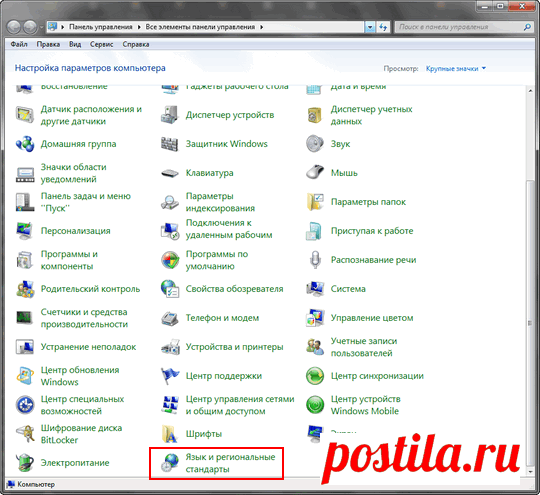Open the Сервис menu
This screenshot has width=540, height=495.
(x=101, y=44)
